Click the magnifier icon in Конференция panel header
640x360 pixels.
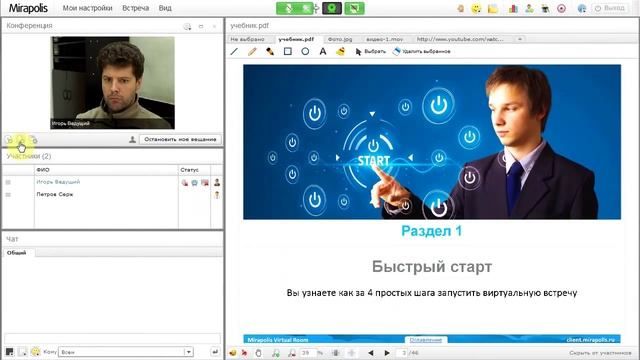coord(187,27)
